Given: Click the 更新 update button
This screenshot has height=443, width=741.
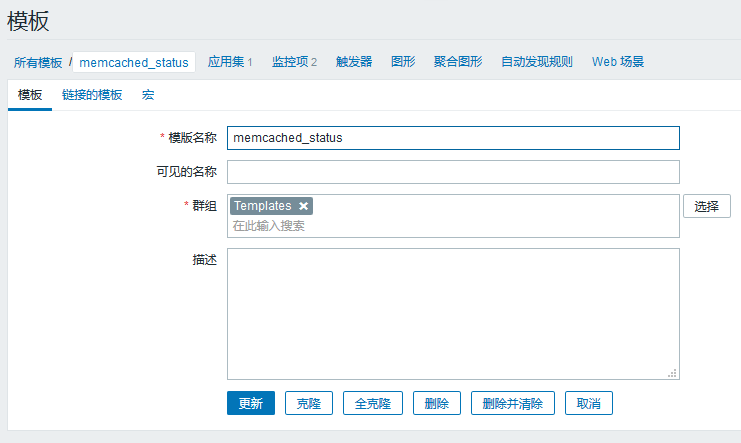Looking at the screenshot, I should tap(250, 404).
